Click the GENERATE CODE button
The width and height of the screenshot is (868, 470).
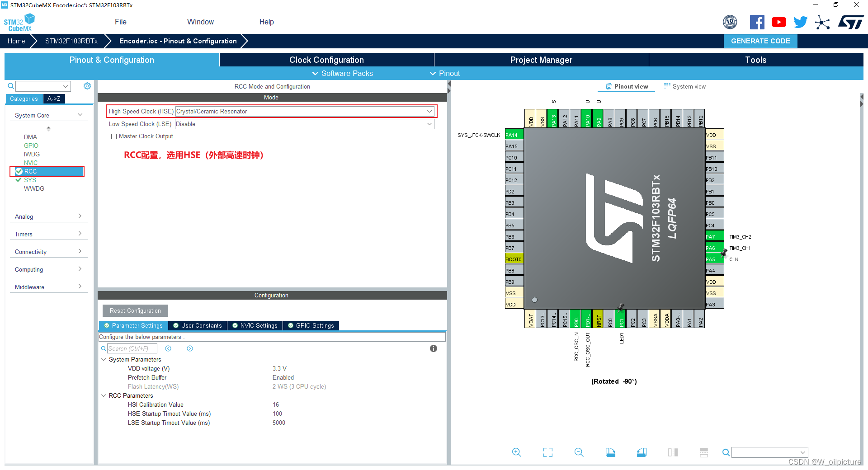(x=760, y=41)
